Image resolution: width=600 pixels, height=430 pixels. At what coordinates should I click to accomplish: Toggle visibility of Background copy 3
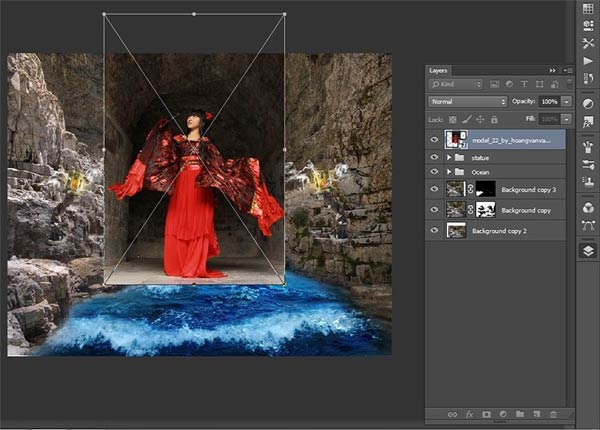[x=434, y=189]
